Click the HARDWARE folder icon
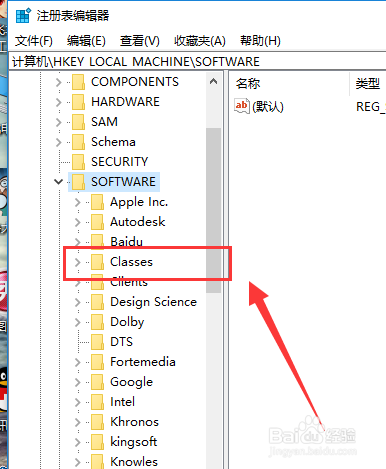The image size is (386, 469). pos(78,102)
